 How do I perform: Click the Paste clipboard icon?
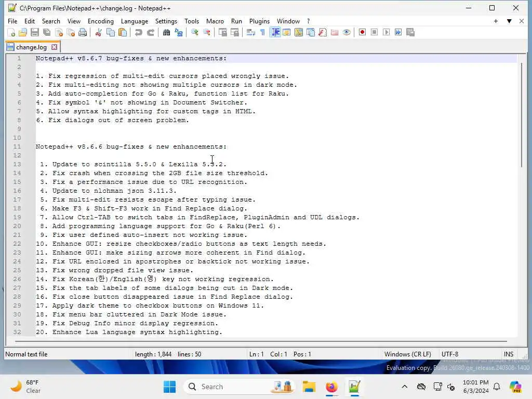(123, 33)
